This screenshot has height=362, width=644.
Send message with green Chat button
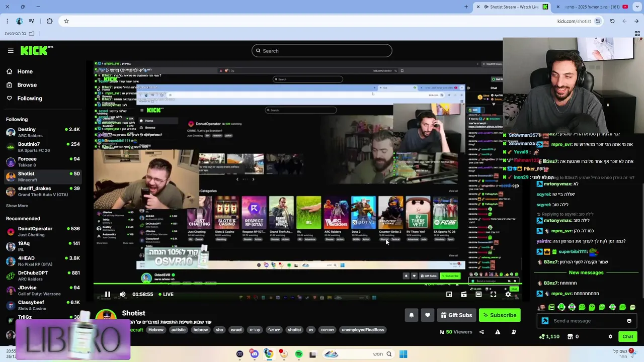(628, 336)
